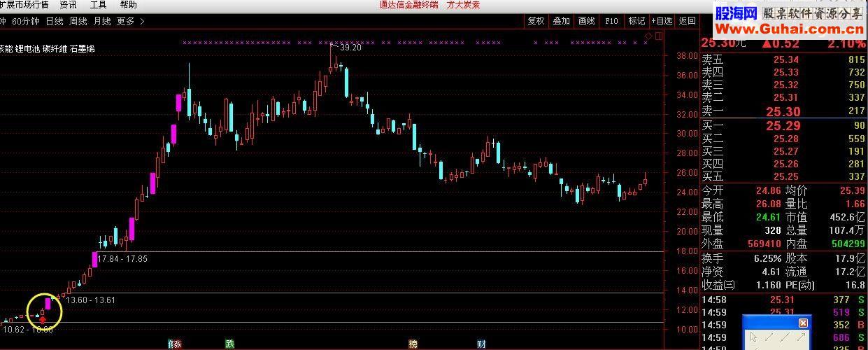Click the 方大炭素 stock name
Viewport: 868px width, 350px height.
coord(463,5)
